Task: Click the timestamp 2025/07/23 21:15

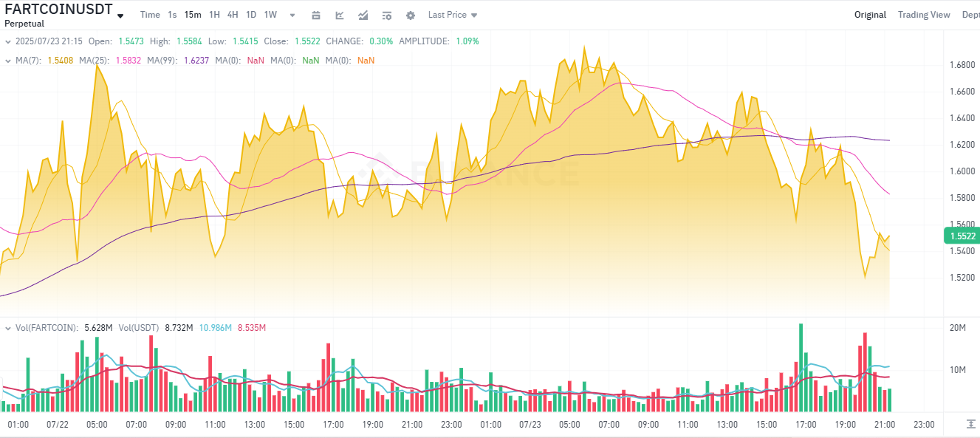Action: 49,41
